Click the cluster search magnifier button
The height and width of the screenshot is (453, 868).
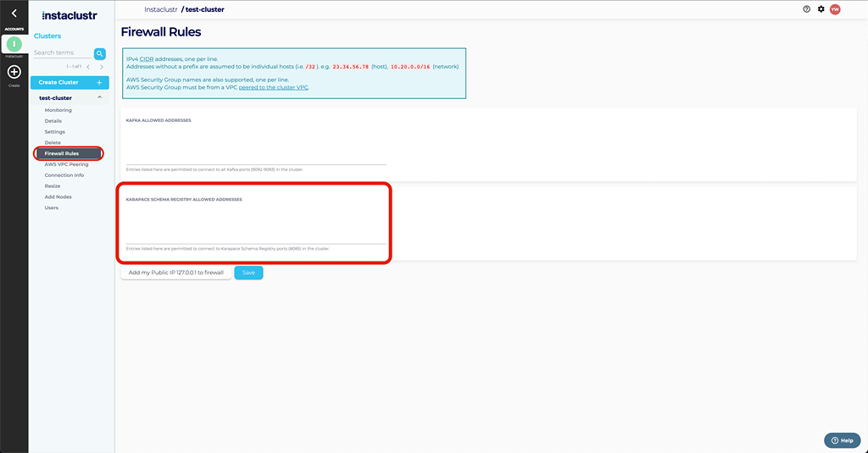99,53
